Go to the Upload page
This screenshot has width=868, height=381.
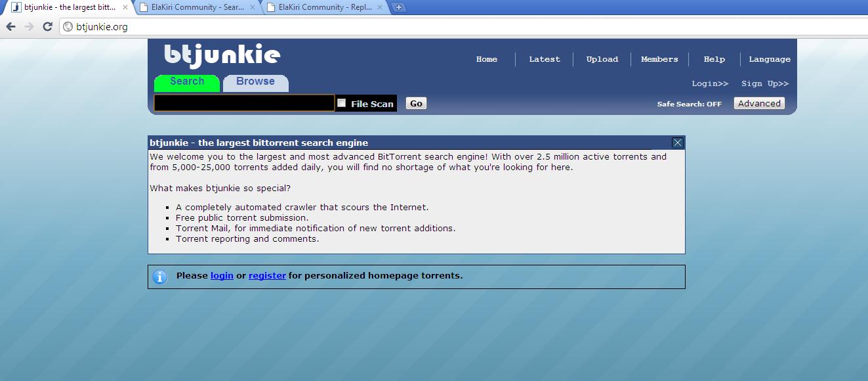pos(602,59)
